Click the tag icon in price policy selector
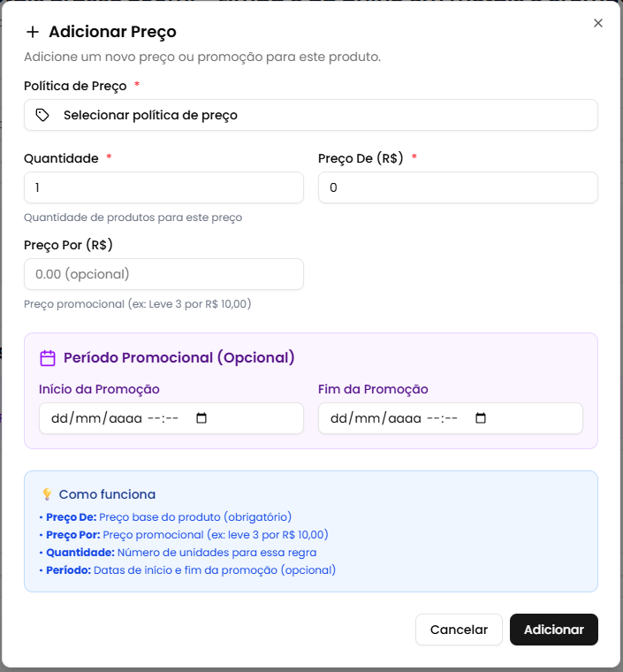The width and height of the screenshot is (623, 672). [x=42, y=115]
